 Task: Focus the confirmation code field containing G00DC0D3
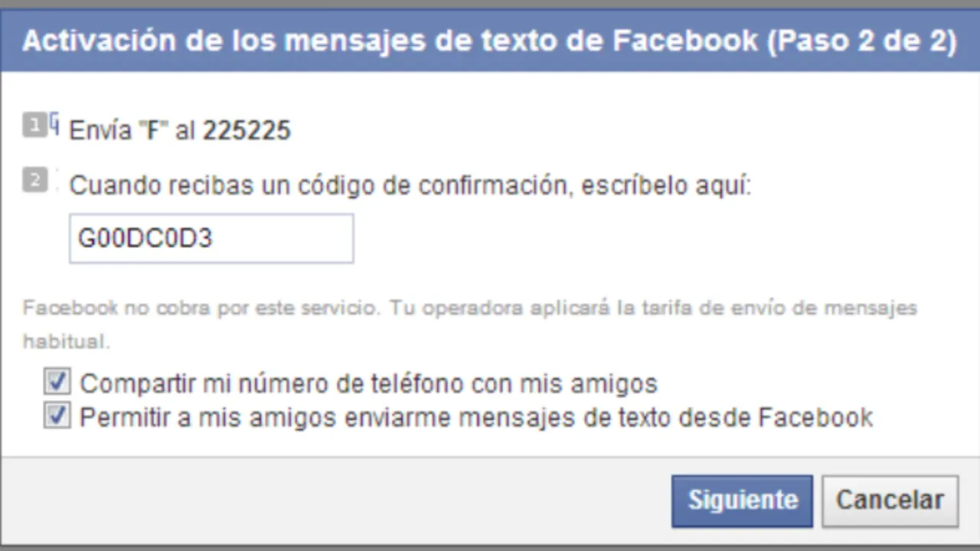pyautogui.click(x=211, y=239)
